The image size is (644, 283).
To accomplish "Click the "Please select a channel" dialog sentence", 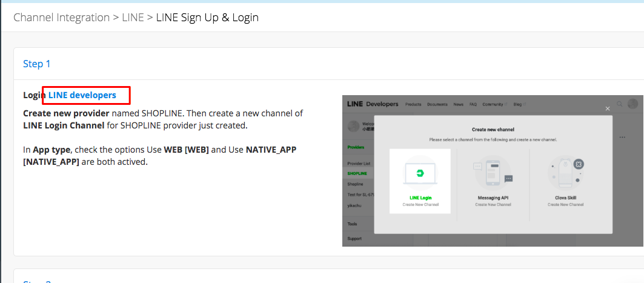I will click(493, 139).
